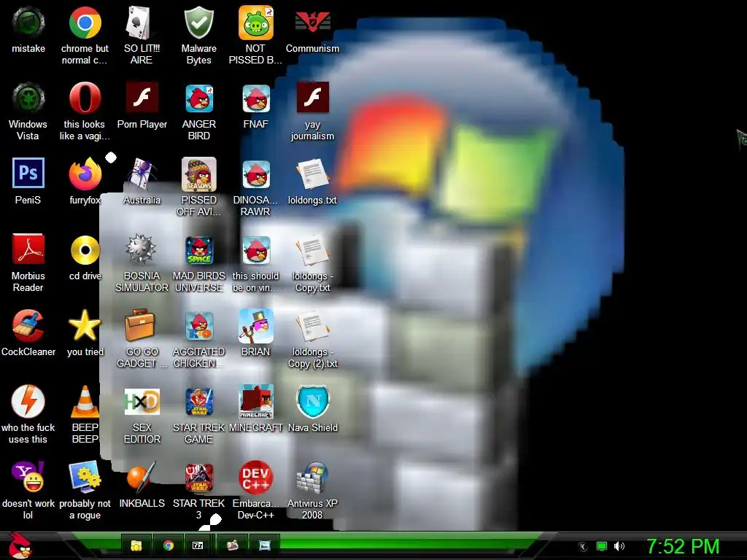Launch the 'AGGITATED CHICKEN' Rio icon

(198, 326)
